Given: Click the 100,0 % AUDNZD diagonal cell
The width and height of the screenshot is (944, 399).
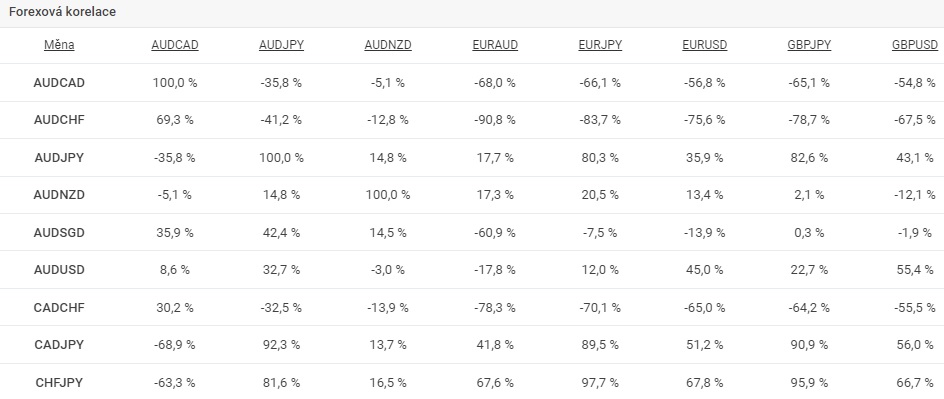Looking at the screenshot, I should 388,195.
